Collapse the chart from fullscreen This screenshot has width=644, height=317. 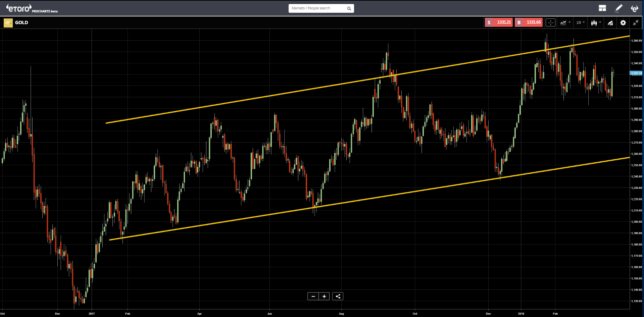pos(636,22)
